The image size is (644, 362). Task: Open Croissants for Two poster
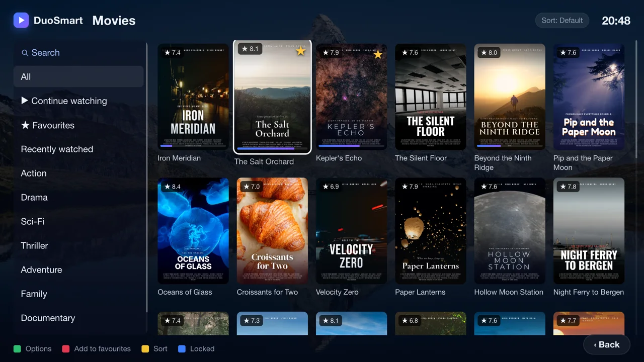[272, 231]
